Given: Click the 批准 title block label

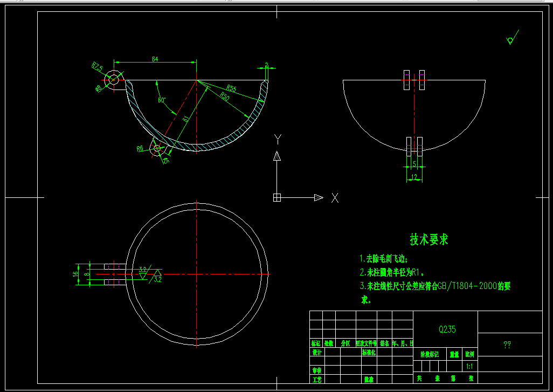Looking at the screenshot, I should 369,379.
